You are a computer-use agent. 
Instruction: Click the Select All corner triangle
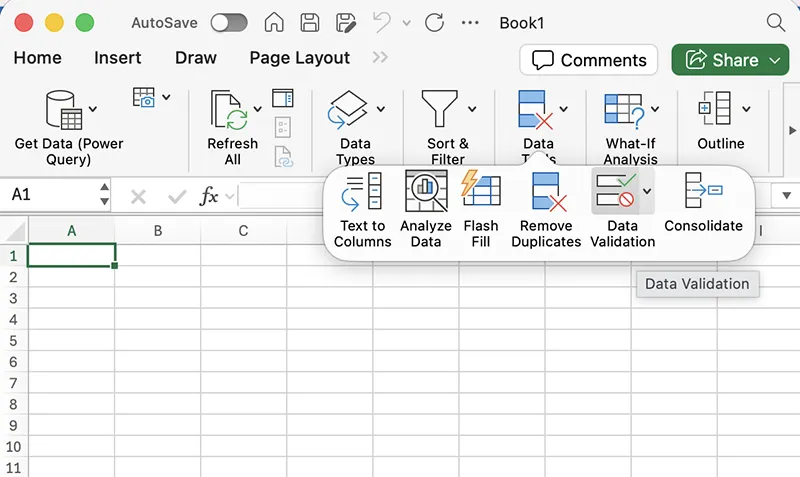click(x=16, y=231)
